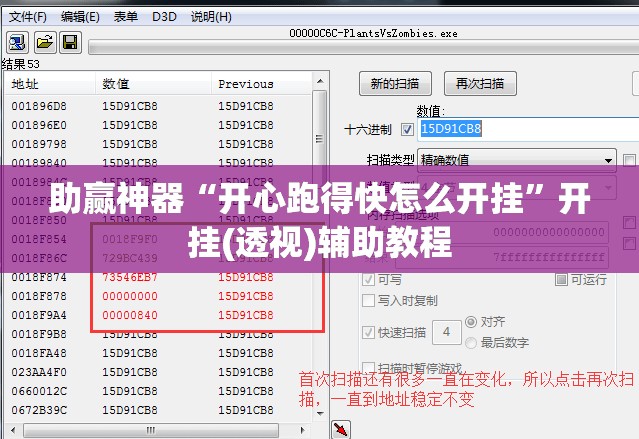Screen dimensions: 639x439
Task: Click the results list scroll-up arrow
Action: (320, 82)
